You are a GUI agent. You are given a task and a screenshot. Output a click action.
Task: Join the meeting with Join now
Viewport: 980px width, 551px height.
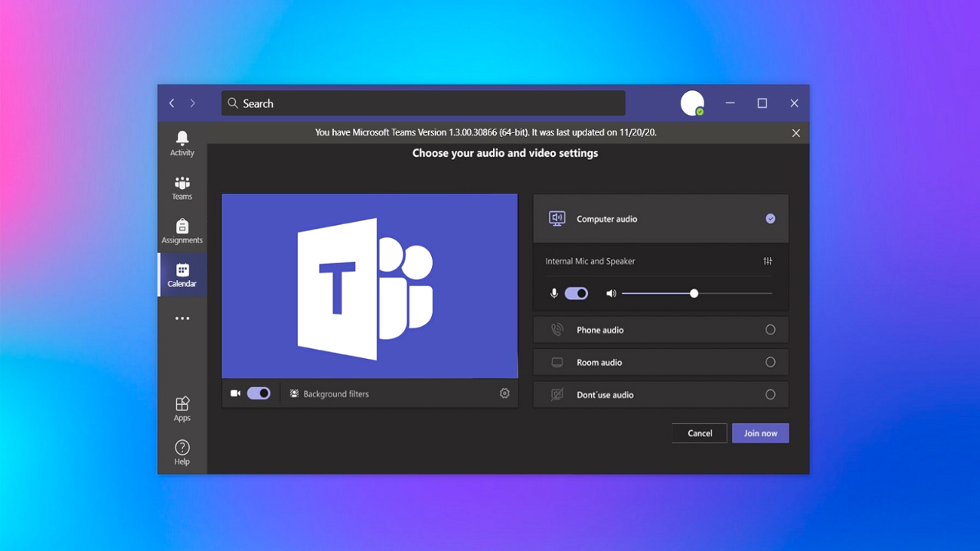[760, 433]
